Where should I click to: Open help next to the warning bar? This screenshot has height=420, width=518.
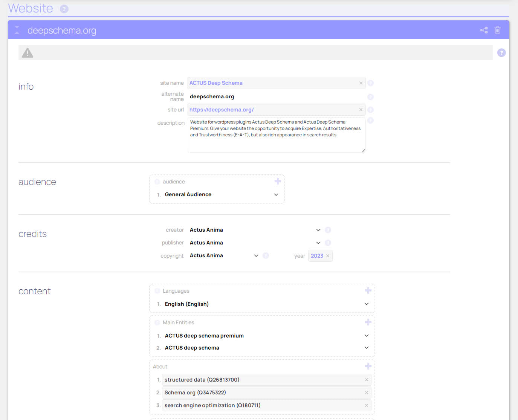click(x=501, y=53)
